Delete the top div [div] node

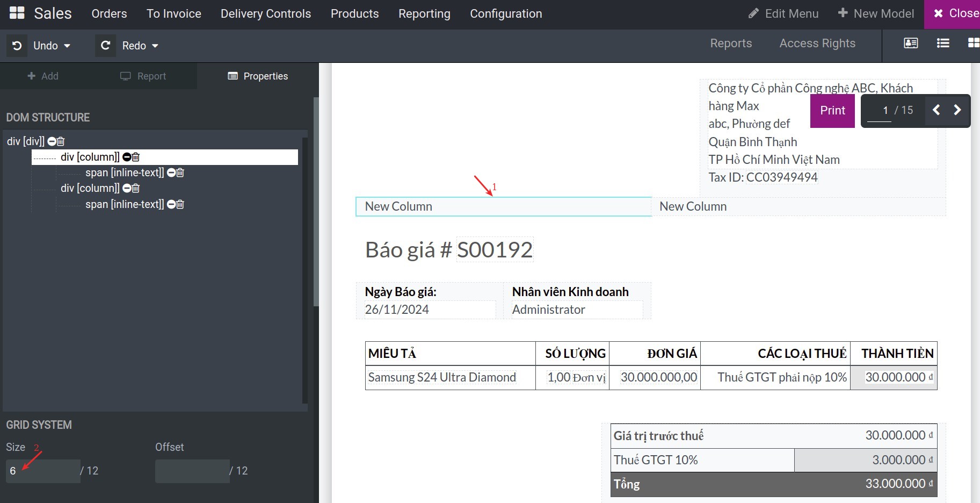(61, 141)
